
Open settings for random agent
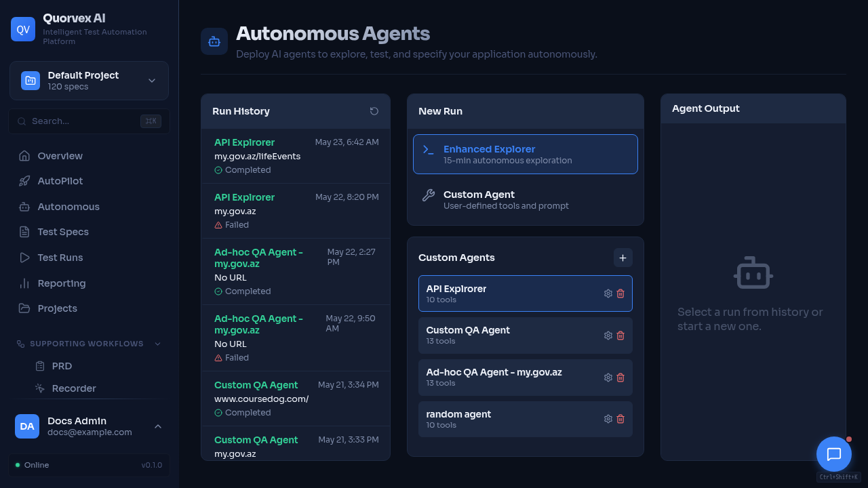[x=608, y=419]
